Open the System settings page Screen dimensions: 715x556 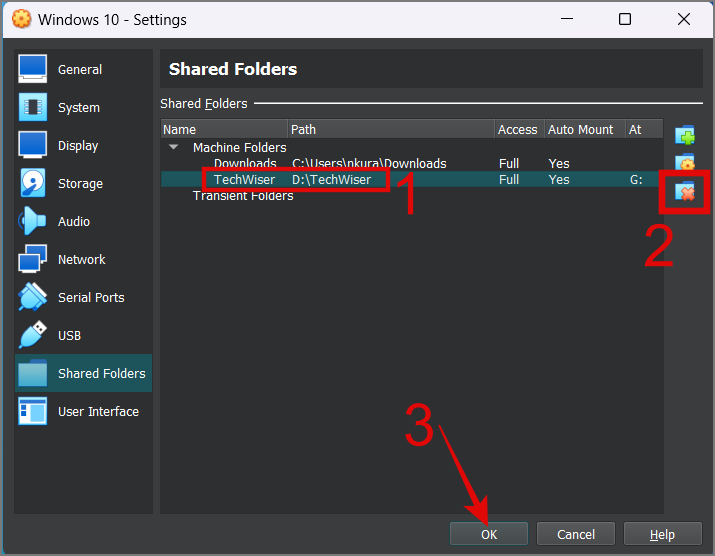(x=83, y=107)
